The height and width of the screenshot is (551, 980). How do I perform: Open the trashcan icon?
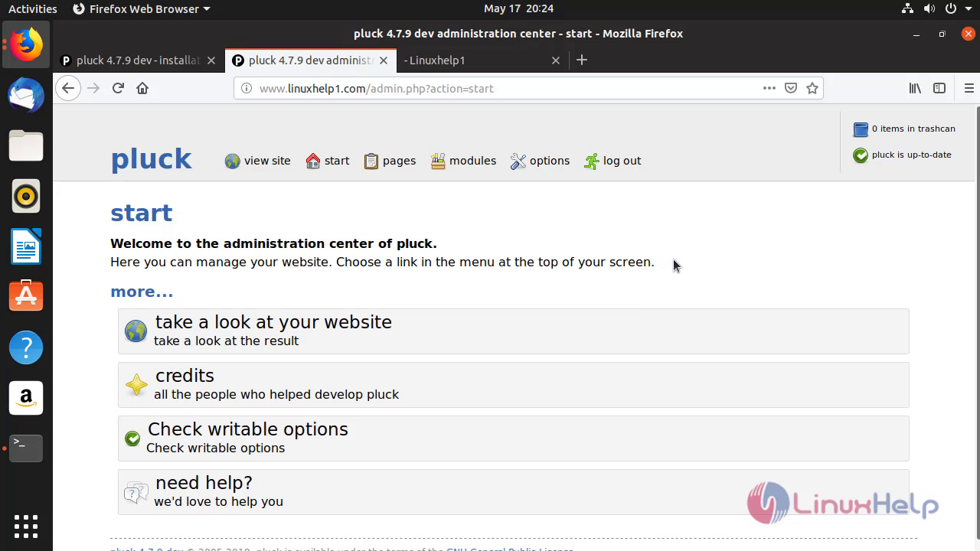(861, 129)
